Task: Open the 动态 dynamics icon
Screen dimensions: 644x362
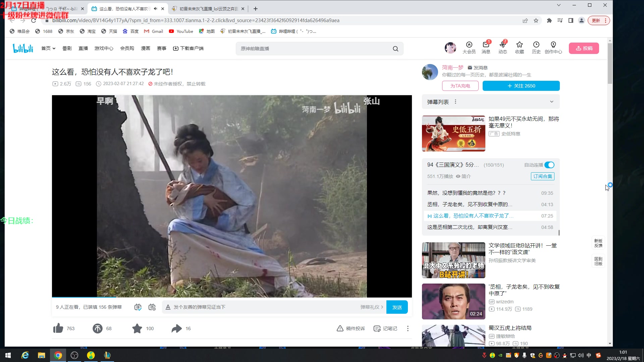Action: (502, 47)
